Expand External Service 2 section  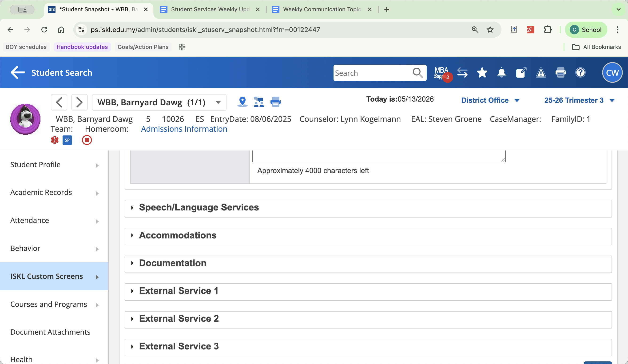coord(368,319)
